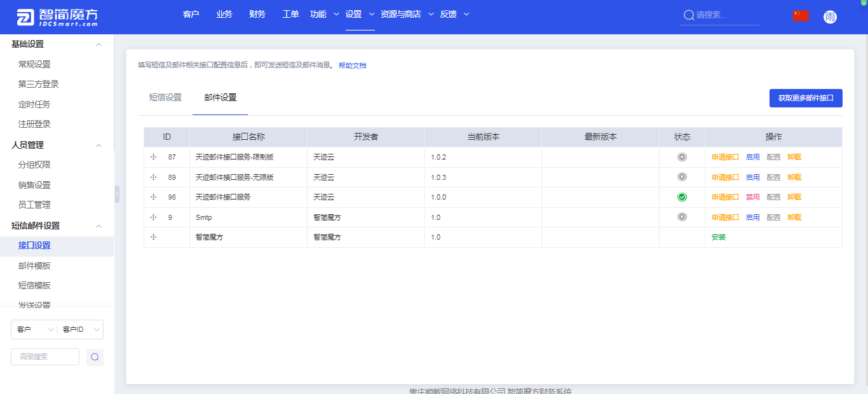Open the 财务 menu in the top bar
Image resolution: width=868 pixels, height=394 pixels.
click(257, 14)
